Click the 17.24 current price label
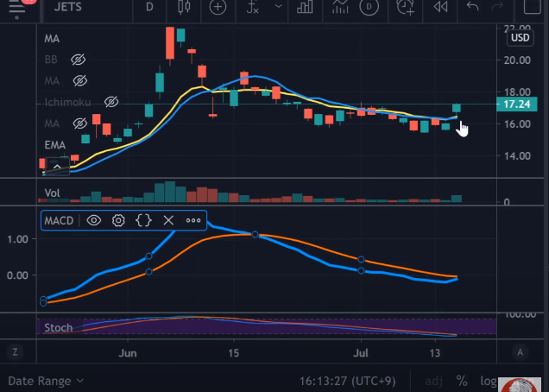This screenshot has height=392, width=549. (517, 104)
